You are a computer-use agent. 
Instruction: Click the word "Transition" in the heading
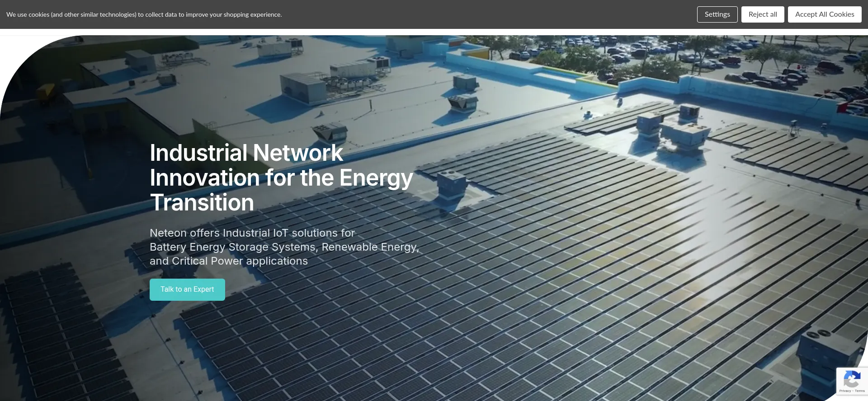click(x=202, y=203)
